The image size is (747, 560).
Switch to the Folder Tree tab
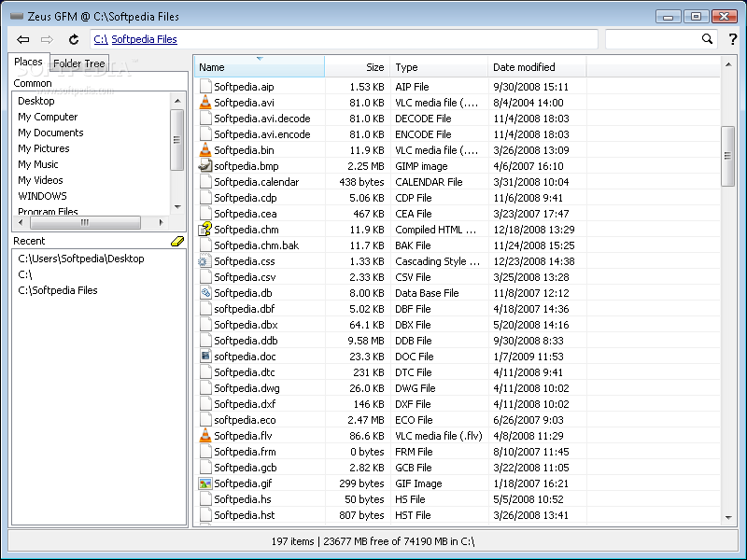click(78, 63)
